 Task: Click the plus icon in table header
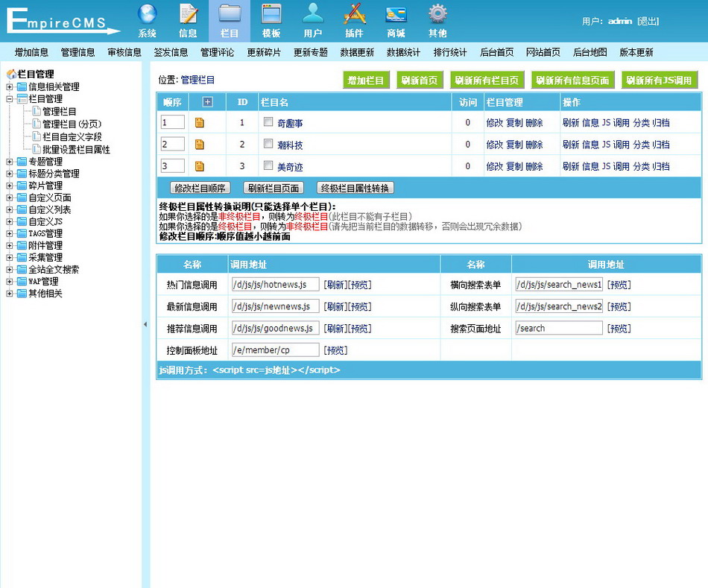207,102
